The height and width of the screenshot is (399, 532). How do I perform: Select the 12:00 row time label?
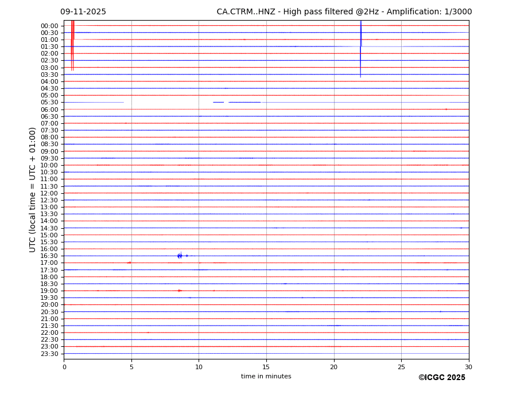pos(49,193)
